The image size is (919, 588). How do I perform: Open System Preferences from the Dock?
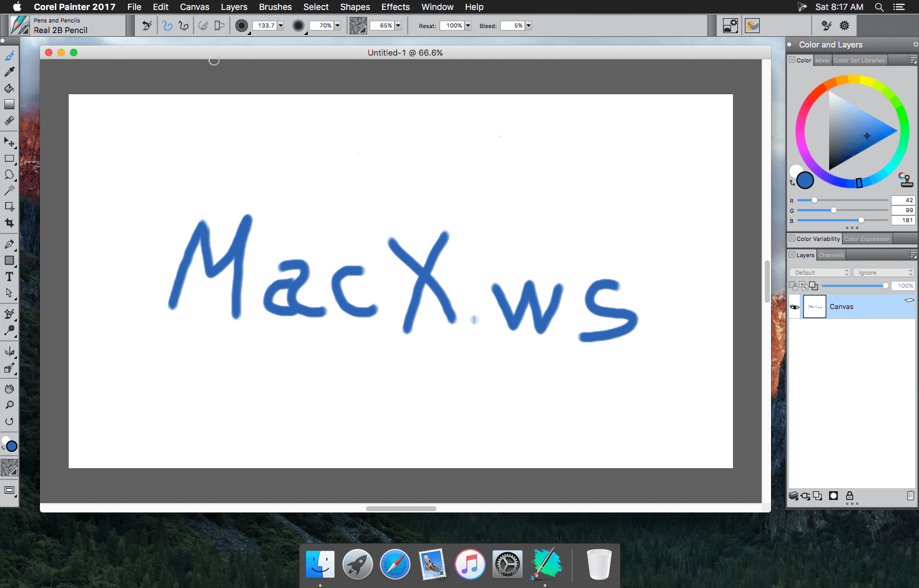[x=508, y=564]
